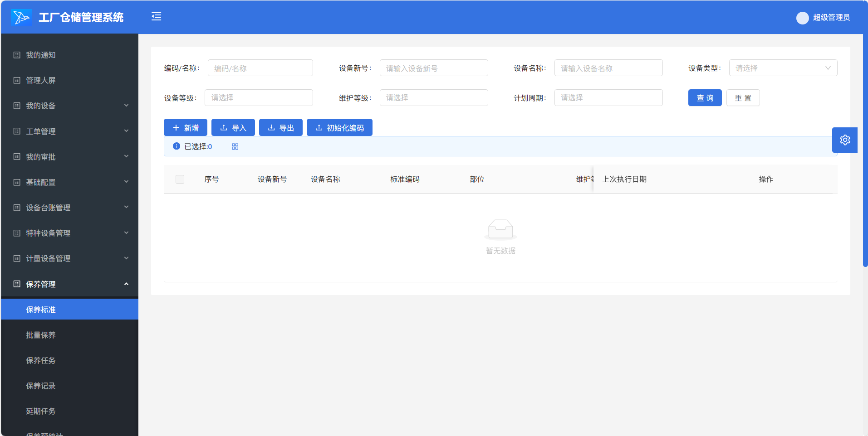Click the 设备新号 column header
Viewport: 868px width, 436px height.
[272, 179]
